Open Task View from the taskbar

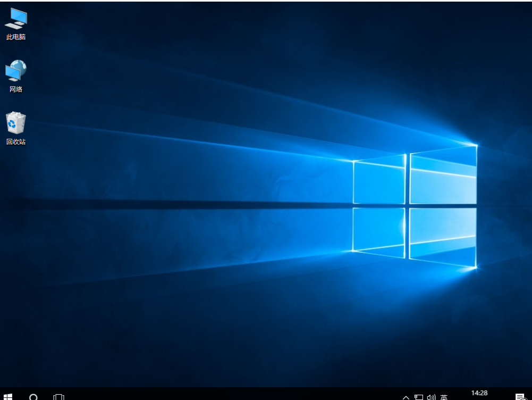[x=58, y=397]
